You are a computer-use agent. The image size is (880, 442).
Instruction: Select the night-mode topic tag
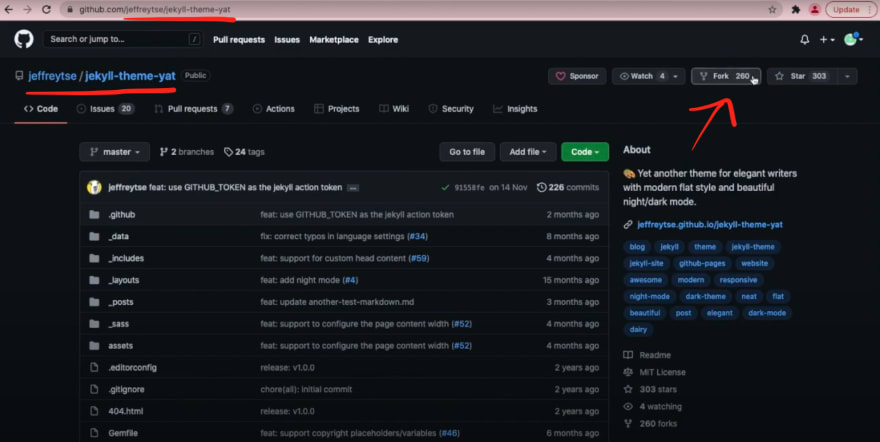pos(649,297)
